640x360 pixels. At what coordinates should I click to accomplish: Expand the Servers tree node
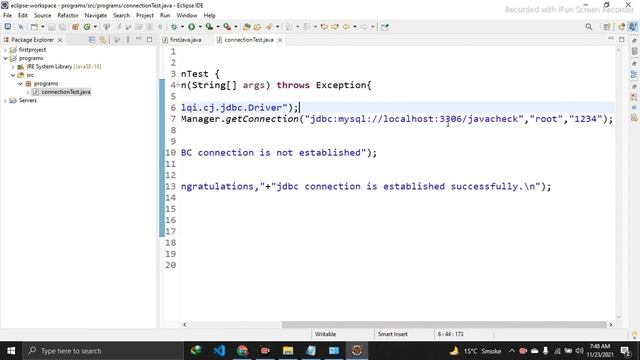tap(5, 100)
